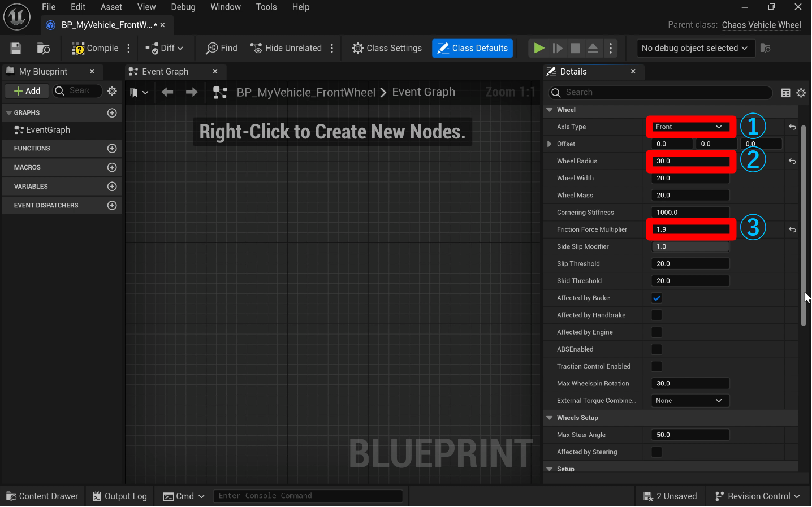
Task: Select EventGraph in the graphs list
Action: coord(48,130)
